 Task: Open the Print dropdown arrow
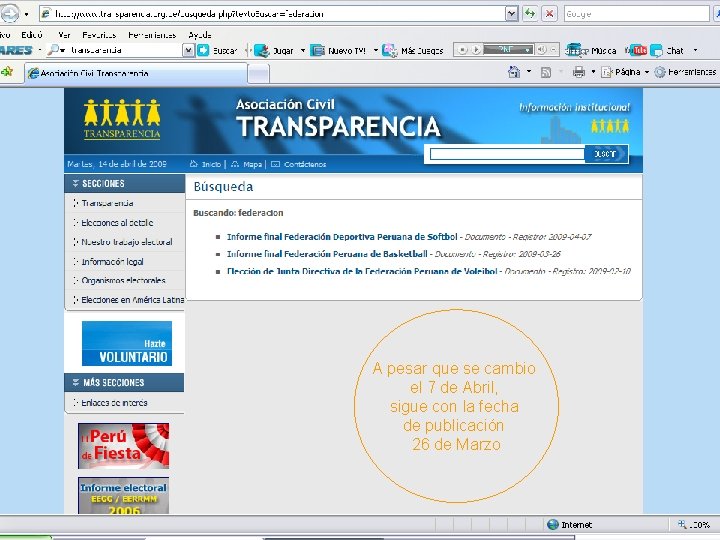(593, 72)
